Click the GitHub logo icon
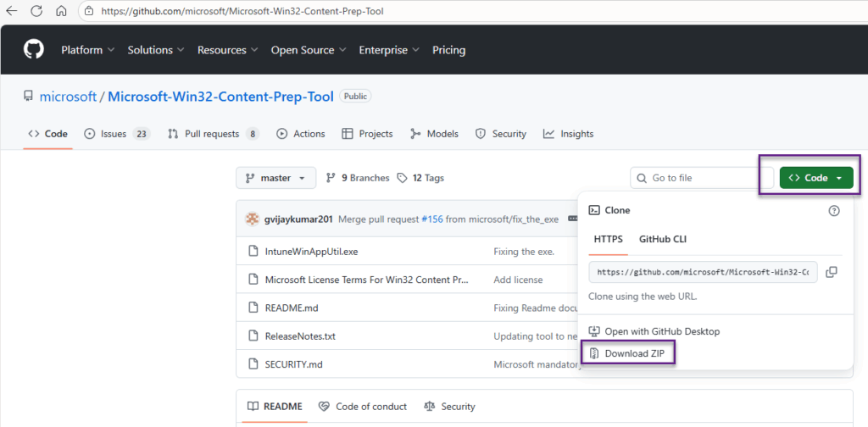Viewport: 868px width, 427px height. pyautogui.click(x=34, y=50)
